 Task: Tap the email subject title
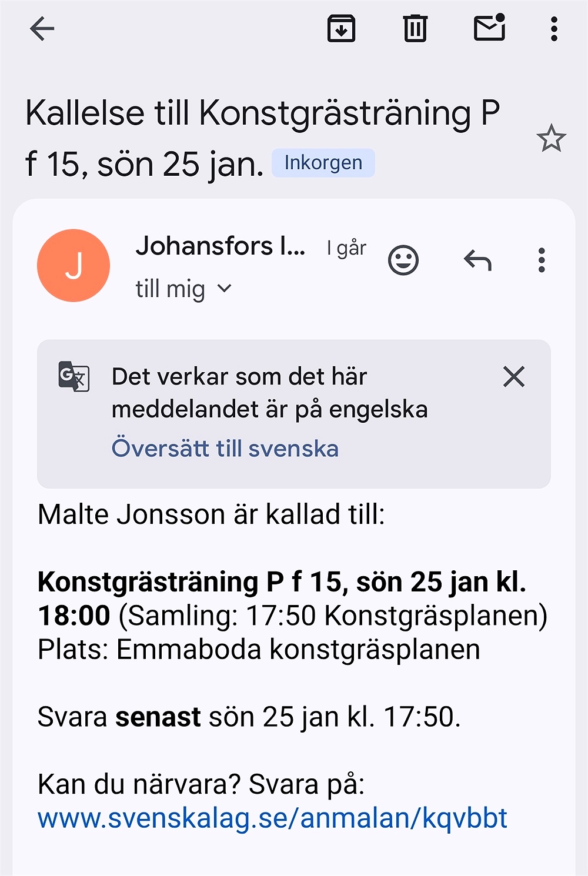pyautogui.click(x=262, y=137)
